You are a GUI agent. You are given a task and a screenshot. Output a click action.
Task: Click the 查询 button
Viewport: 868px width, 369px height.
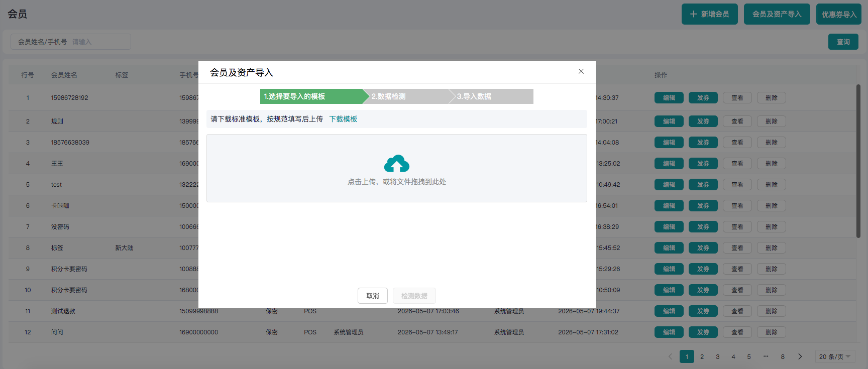(x=843, y=42)
